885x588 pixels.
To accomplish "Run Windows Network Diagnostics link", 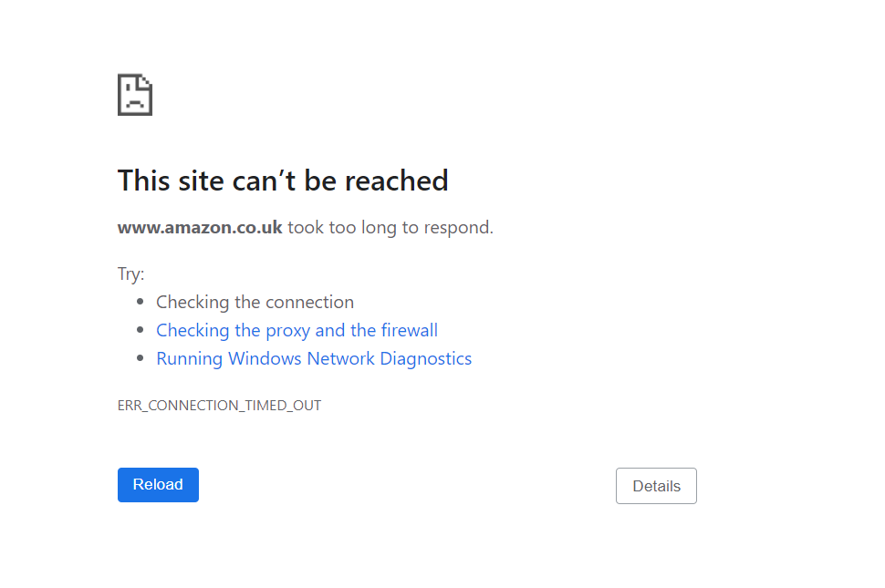I will point(314,359).
